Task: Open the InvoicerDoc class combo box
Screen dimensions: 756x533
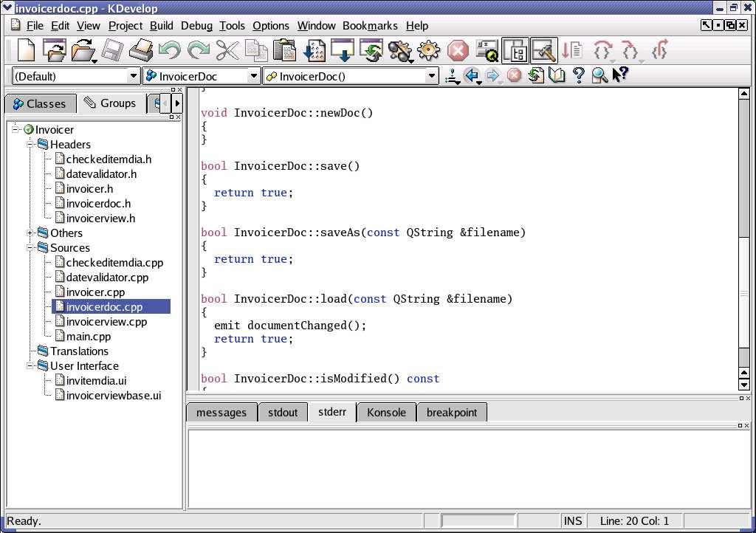Action: 202,76
